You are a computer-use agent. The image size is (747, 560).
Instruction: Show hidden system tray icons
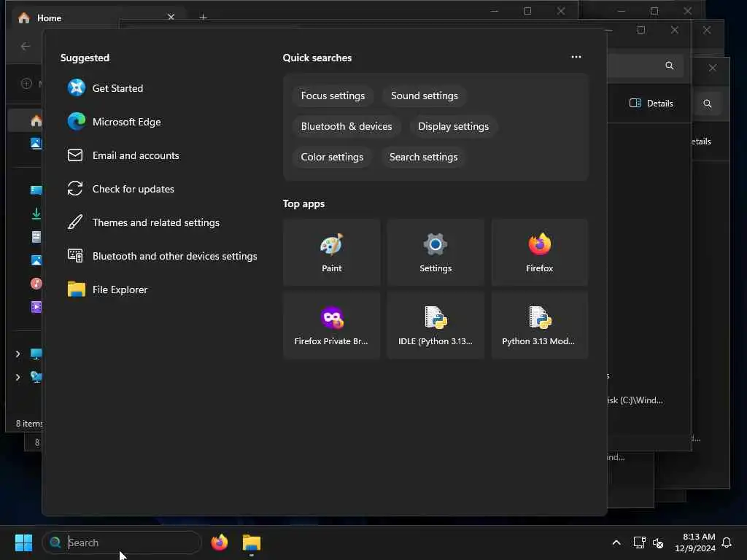616,542
